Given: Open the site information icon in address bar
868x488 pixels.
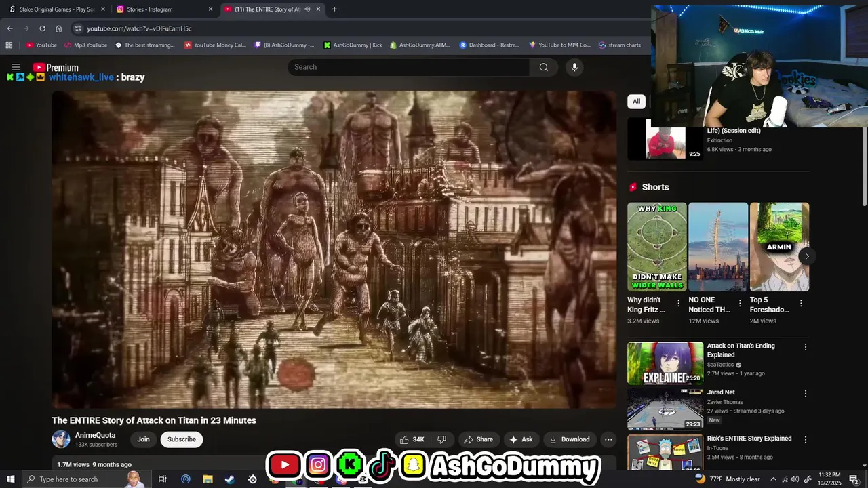Looking at the screenshot, I should tap(78, 28).
